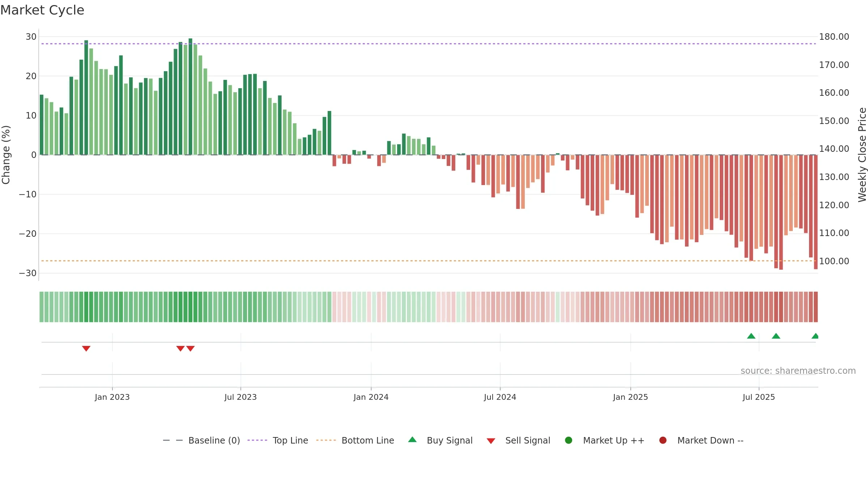
Task: Click the Market Cycle chart title
Action: pos(42,10)
